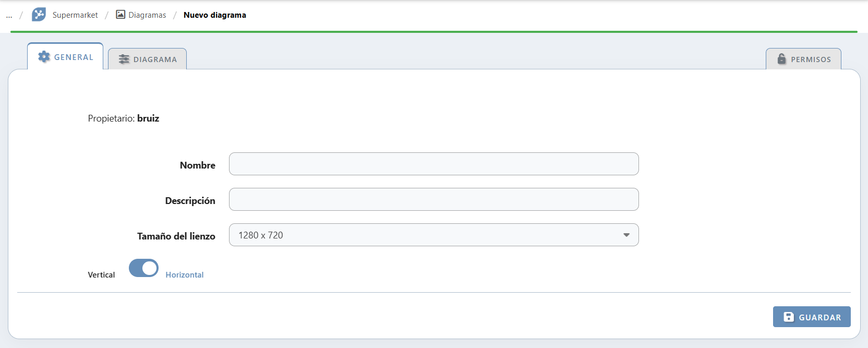Click the Diagramas picture icon in breadcrumb

coord(120,15)
